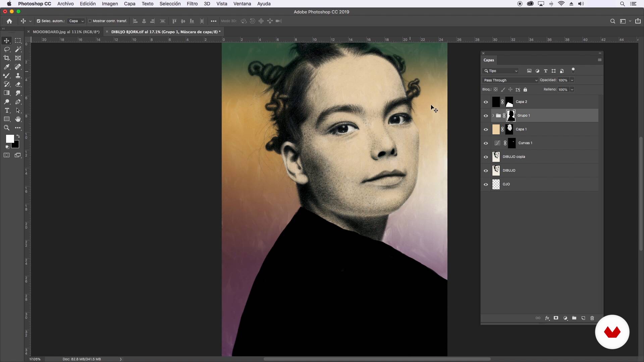Screen dimensions: 644x362
Task: Toggle layer filtering on/off switch
Action: [x=573, y=70]
